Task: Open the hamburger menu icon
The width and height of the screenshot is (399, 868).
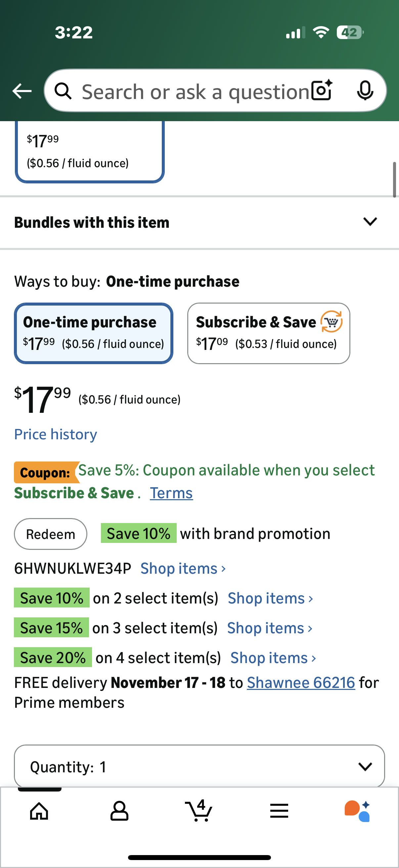Action: pos(279,811)
